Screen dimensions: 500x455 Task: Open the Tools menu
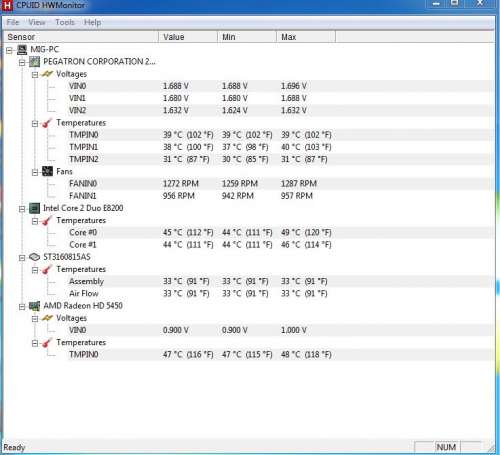point(65,22)
